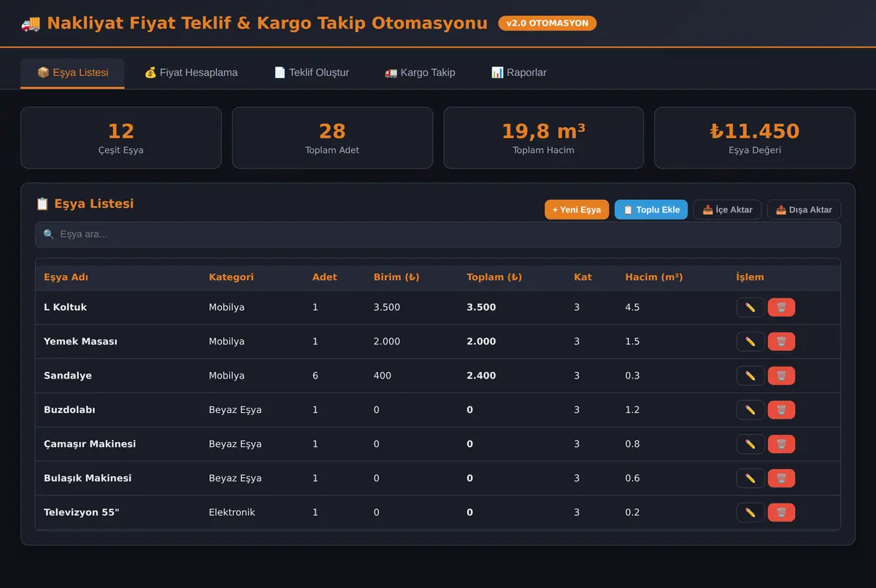Edit the Buzdolabı item
876x588 pixels.
pyautogui.click(x=750, y=410)
